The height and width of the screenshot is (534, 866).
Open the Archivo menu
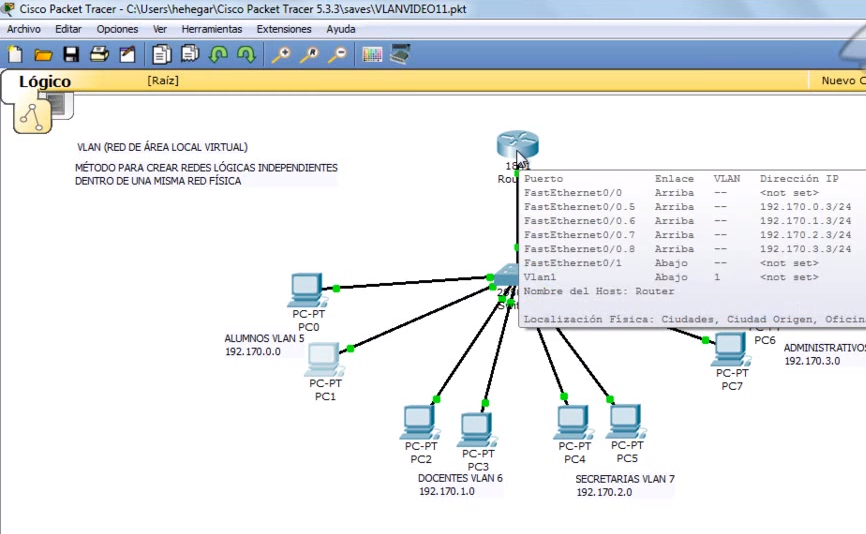(24, 29)
